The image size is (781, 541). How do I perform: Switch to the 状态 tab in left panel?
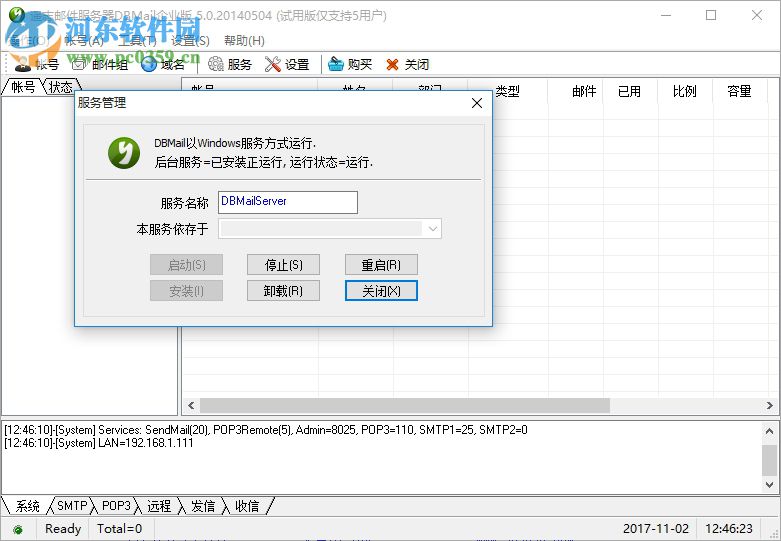tap(61, 87)
